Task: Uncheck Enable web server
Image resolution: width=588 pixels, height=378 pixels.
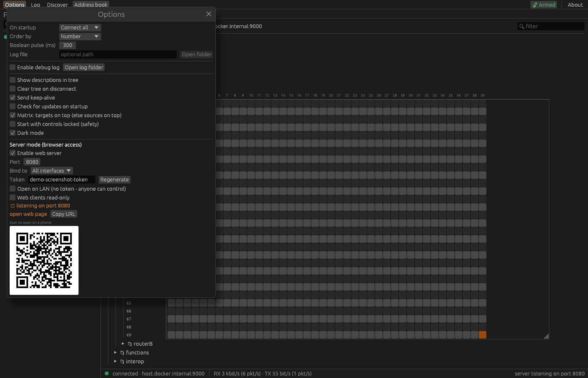Action: tap(13, 153)
